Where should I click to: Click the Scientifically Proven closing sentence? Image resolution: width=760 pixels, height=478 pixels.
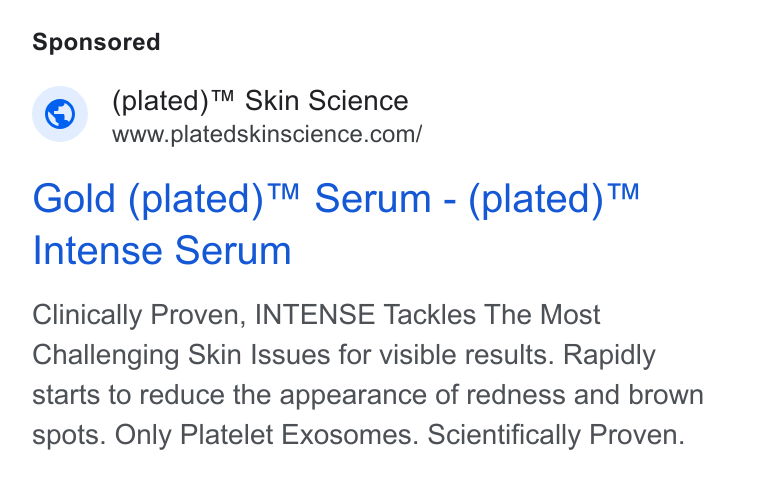[556, 435]
